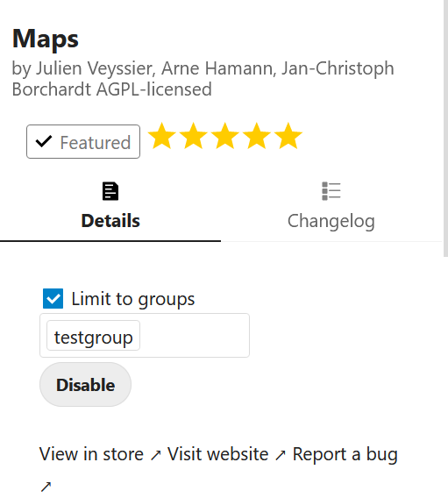Open the View in store link
This screenshot has height=498, width=448.
[x=100, y=454]
